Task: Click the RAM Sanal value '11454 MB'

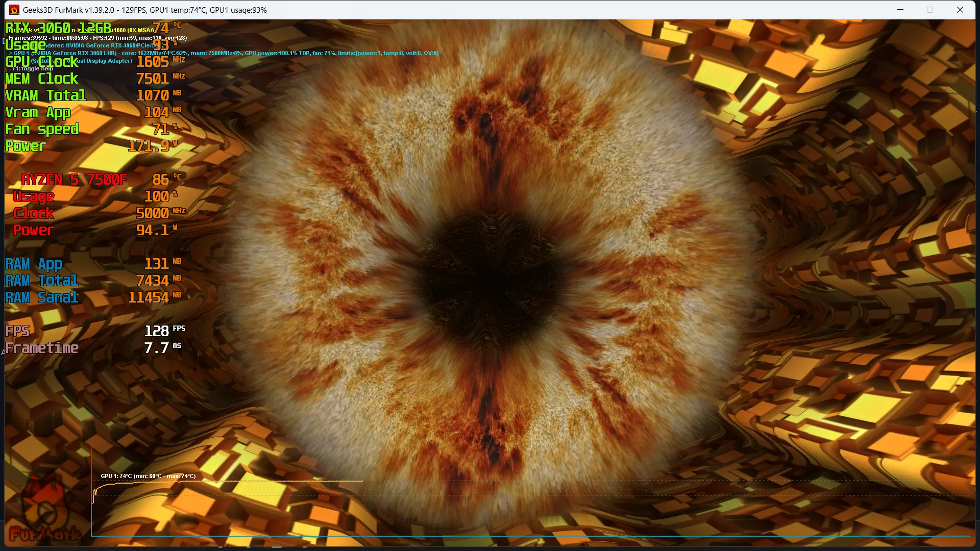Action: [x=155, y=297]
